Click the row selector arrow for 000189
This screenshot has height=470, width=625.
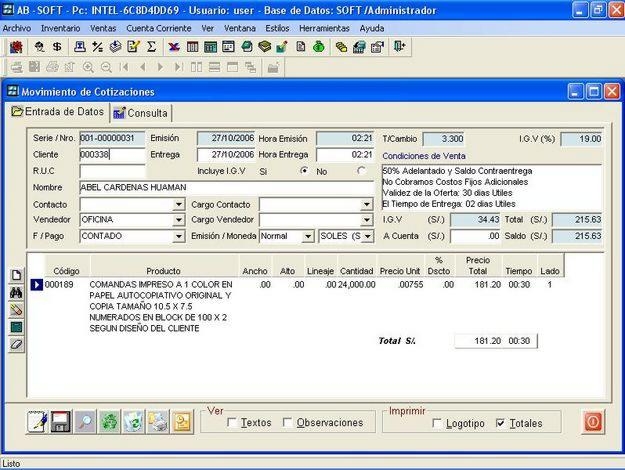[37, 285]
